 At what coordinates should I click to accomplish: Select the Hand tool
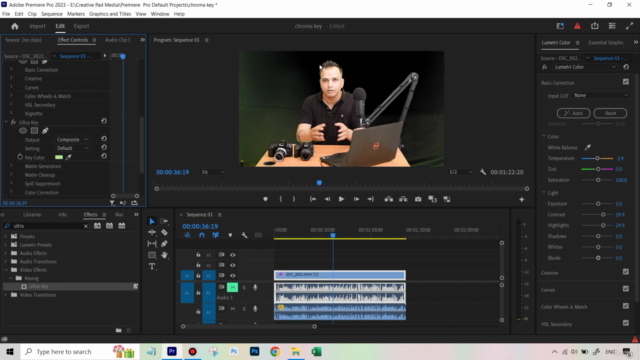[164, 255]
